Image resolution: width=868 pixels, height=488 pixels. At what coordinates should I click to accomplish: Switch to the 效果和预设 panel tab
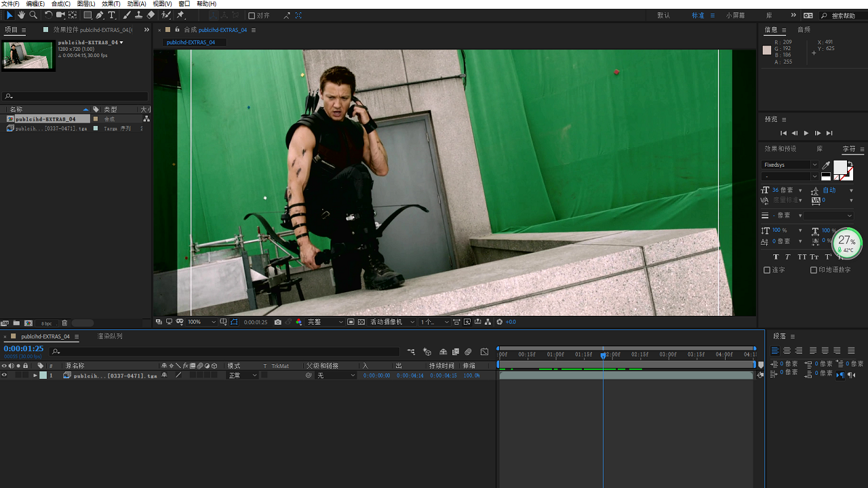[x=781, y=148]
